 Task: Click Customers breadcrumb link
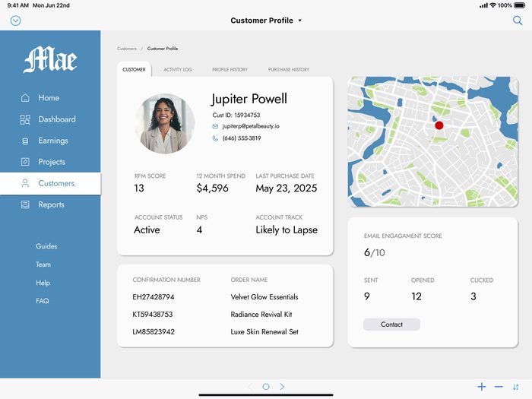127,49
